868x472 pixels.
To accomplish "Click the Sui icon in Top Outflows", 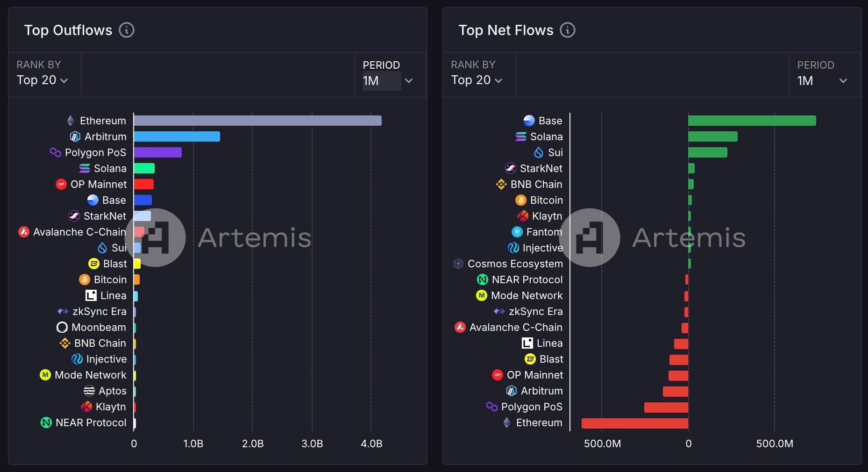I will pyautogui.click(x=102, y=248).
